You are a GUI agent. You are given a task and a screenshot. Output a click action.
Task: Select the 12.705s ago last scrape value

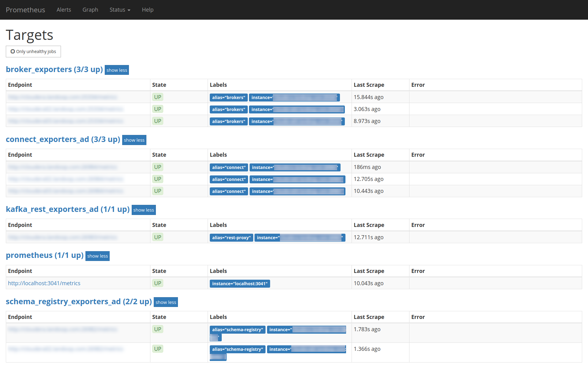point(368,179)
